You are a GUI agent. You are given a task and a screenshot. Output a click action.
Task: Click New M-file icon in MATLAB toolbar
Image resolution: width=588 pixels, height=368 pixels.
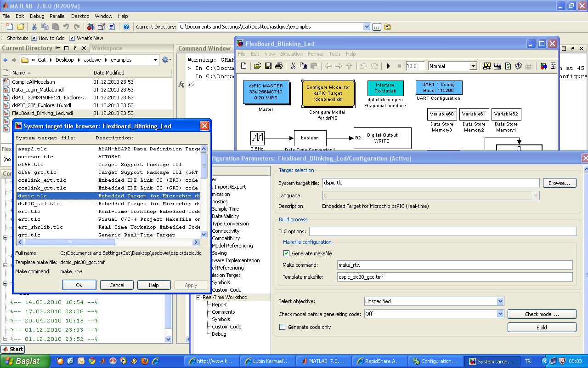(10, 27)
